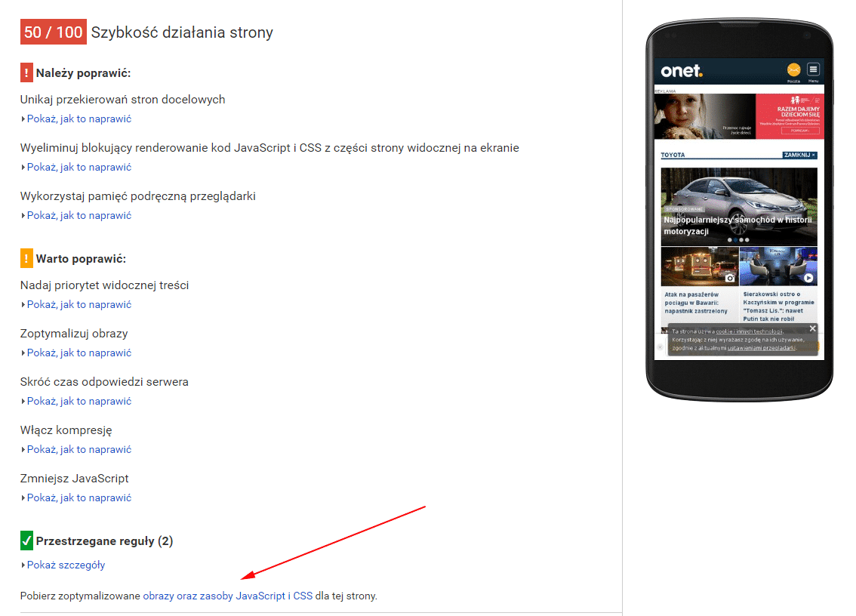This screenshot has height=616, width=856.
Task: Click the play icon on the Tomasz Lis thumbnail
Action: click(x=808, y=278)
